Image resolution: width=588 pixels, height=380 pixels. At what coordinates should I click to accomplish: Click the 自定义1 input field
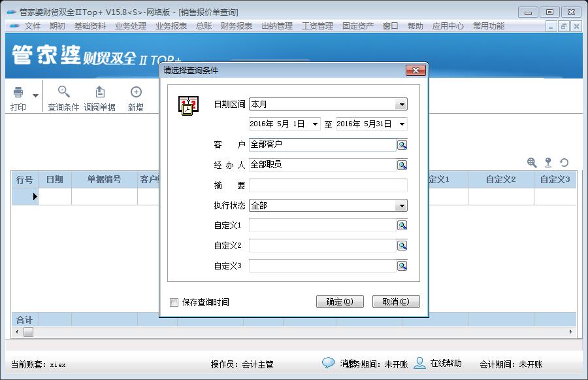[323, 225]
